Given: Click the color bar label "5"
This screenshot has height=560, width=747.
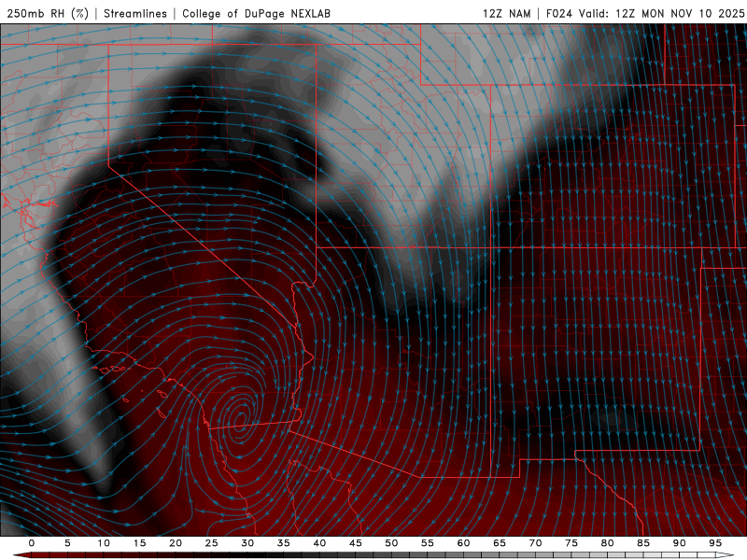Looking at the screenshot, I should tap(67, 543).
